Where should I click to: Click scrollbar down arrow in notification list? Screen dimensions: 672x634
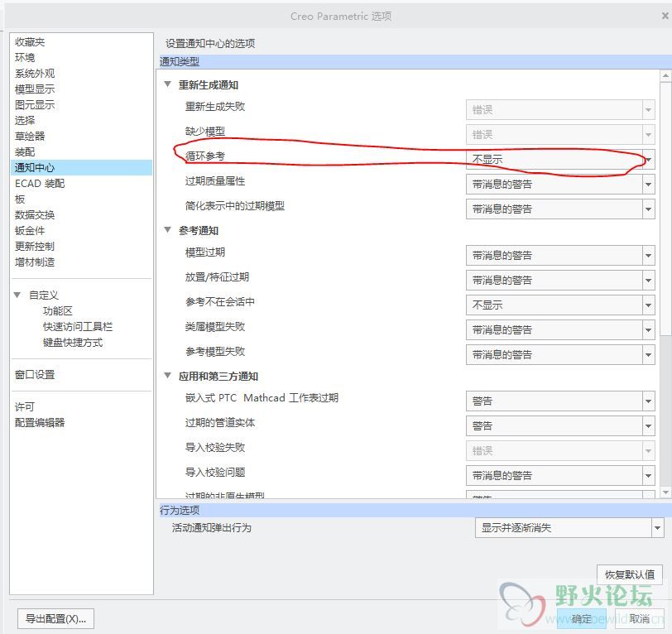665,493
